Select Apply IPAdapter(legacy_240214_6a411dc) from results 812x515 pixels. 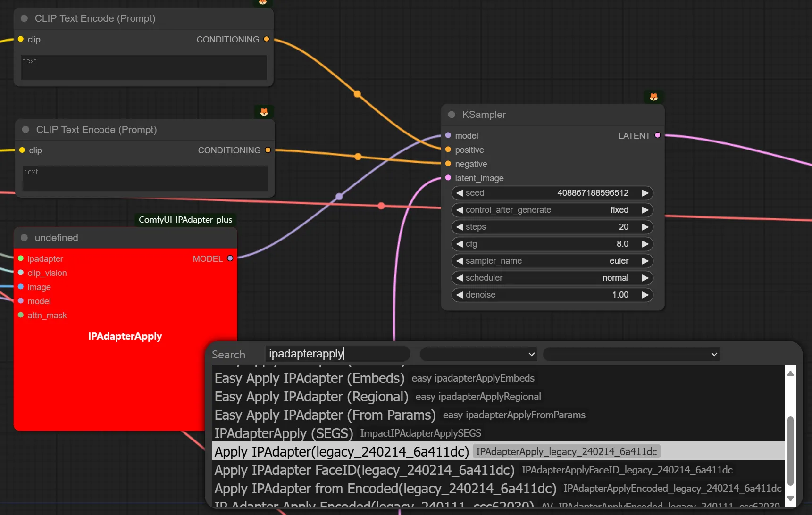pos(342,451)
